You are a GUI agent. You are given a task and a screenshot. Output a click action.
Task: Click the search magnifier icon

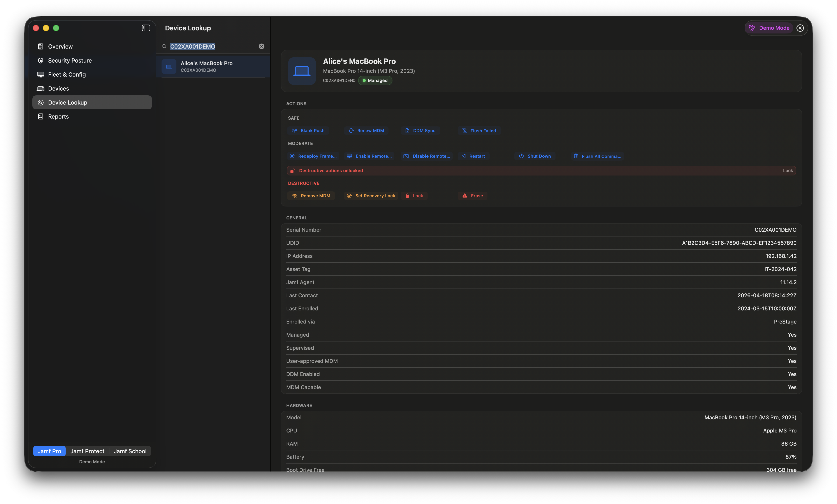click(164, 47)
